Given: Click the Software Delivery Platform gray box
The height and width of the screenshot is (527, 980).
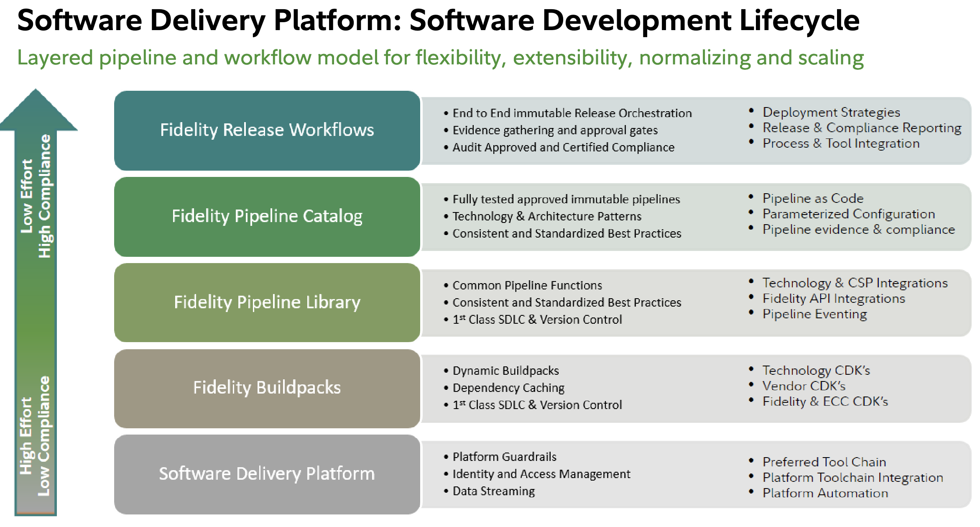Looking at the screenshot, I should tap(267, 474).
